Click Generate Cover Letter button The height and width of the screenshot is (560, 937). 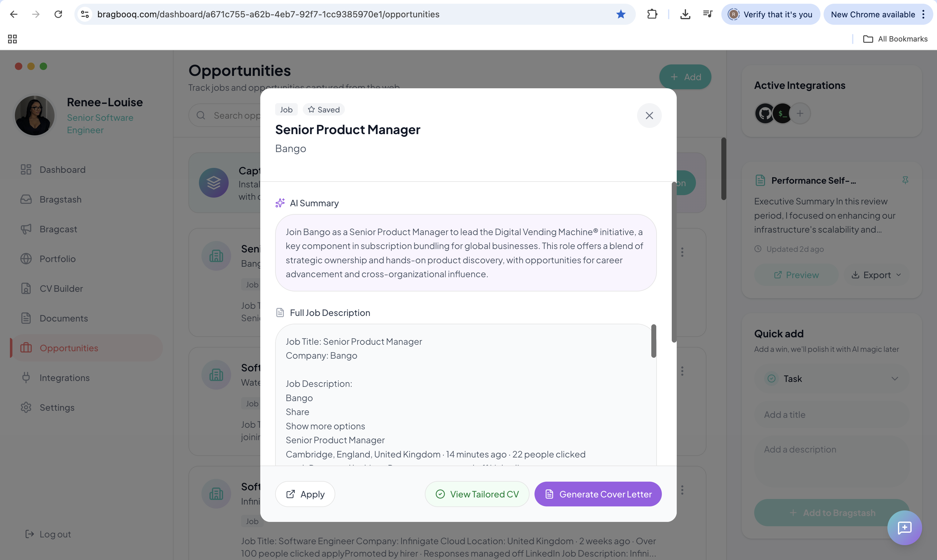click(x=598, y=494)
